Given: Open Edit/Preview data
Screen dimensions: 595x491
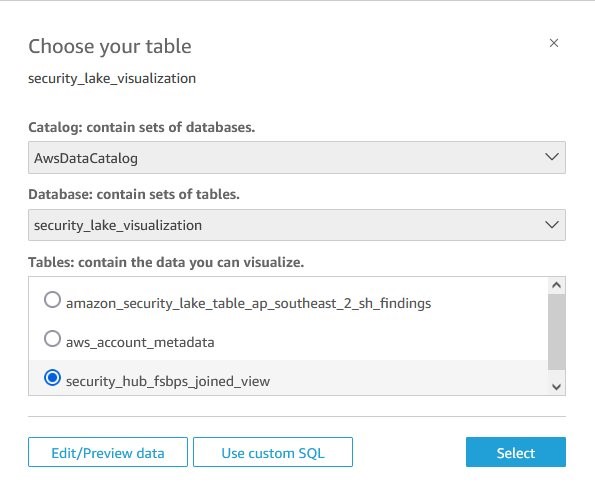Looking at the screenshot, I should (108, 452).
